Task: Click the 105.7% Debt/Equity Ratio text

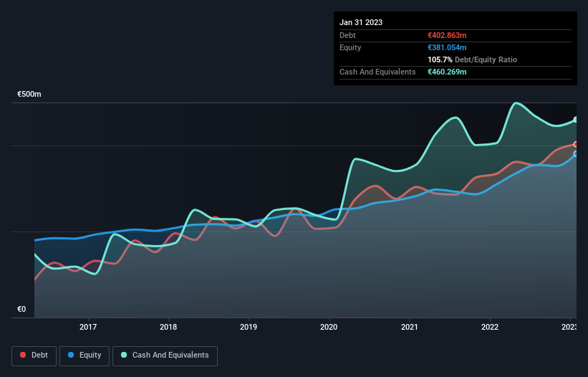Action: 473,59
